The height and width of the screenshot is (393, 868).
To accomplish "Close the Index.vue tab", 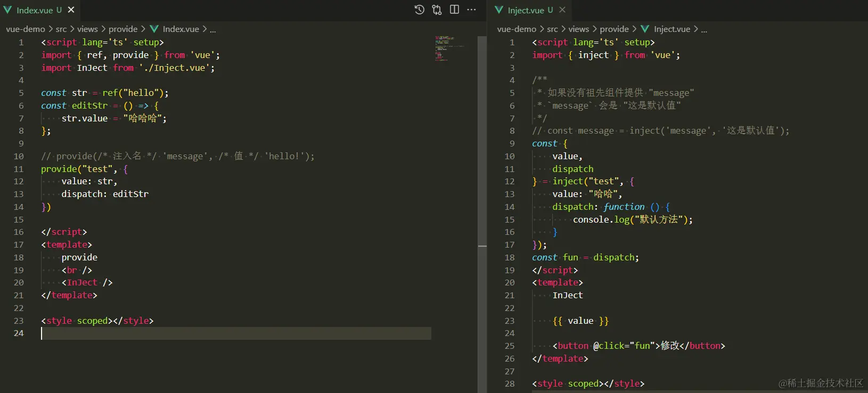I will pos(71,10).
